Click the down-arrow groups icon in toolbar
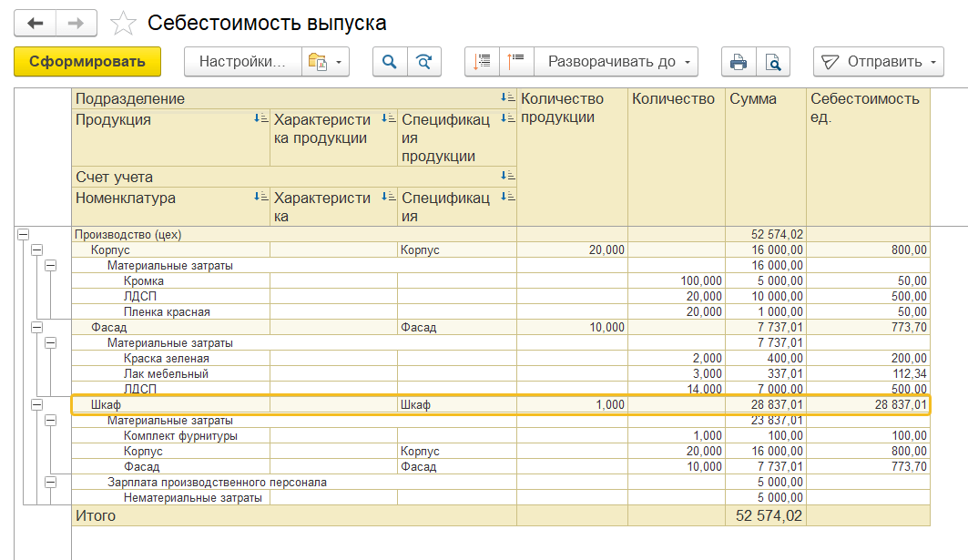Image resolution: width=968 pixels, height=560 pixels. coord(482,62)
